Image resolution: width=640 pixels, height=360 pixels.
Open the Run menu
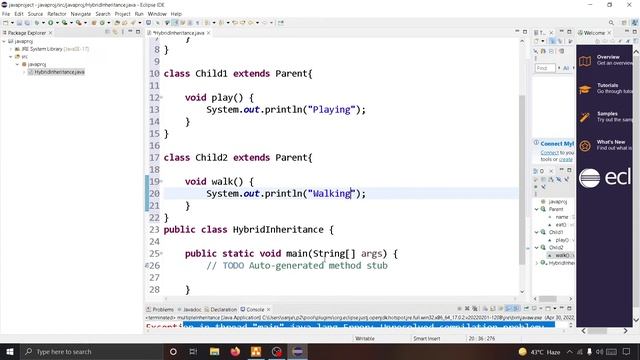(139, 14)
